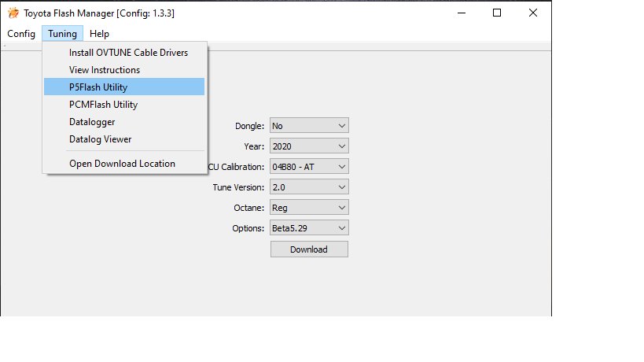
Task: Select Install OVTUNE Cable Drivers
Action: [x=124, y=53]
